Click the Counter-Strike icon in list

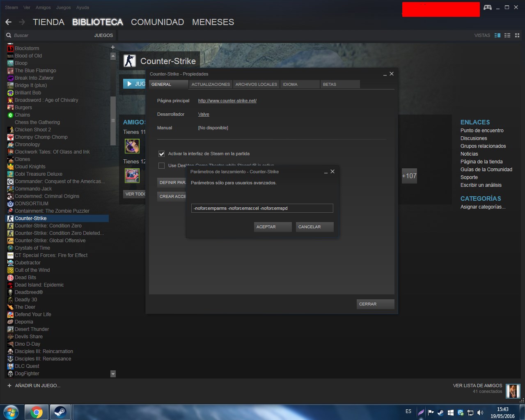coord(11,218)
